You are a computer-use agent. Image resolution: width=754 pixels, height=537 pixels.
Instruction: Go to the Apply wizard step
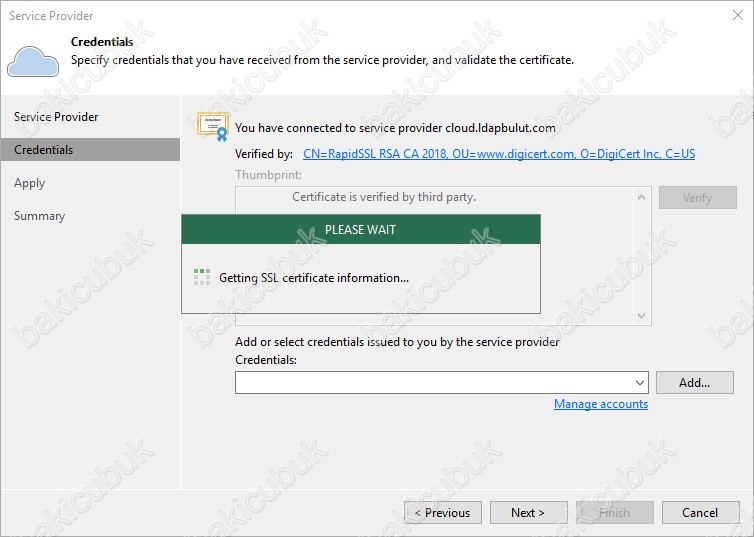[29, 183]
